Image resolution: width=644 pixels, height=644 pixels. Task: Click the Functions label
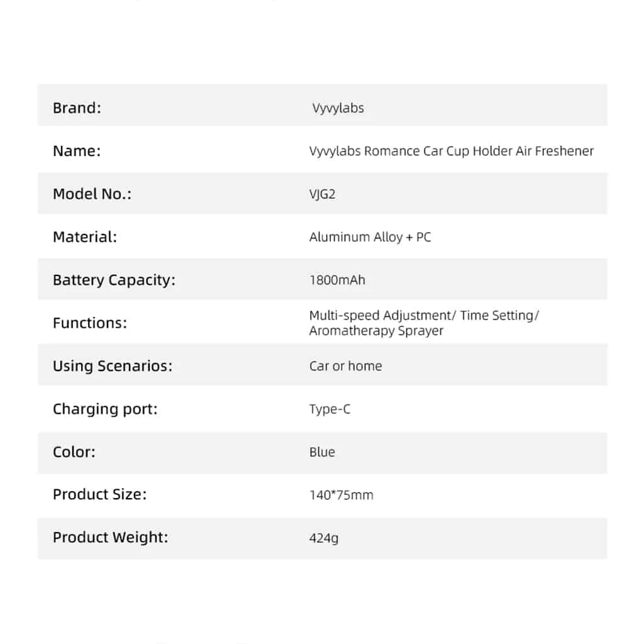[x=90, y=323]
